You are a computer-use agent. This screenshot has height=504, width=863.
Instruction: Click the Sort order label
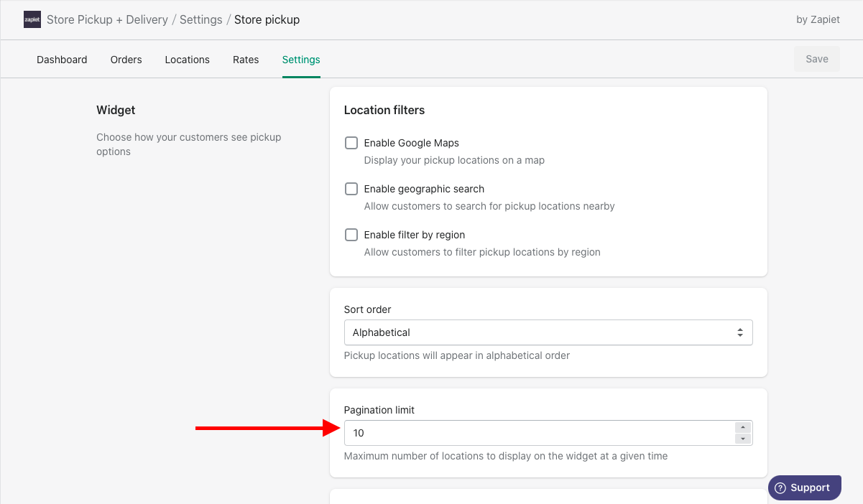point(368,309)
